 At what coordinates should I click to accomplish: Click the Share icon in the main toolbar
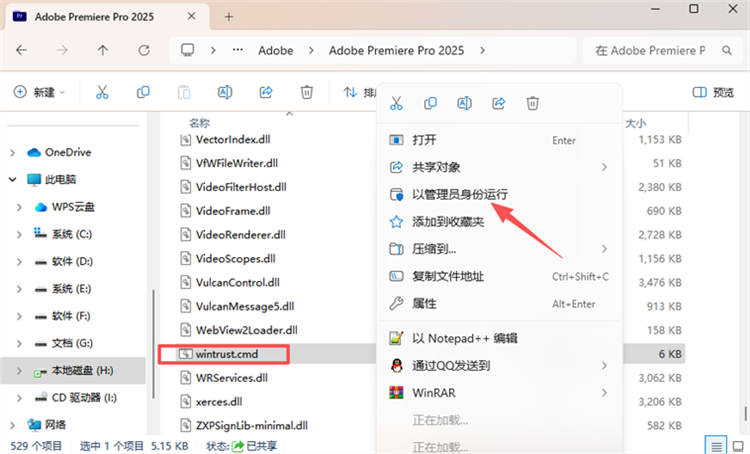[266, 92]
